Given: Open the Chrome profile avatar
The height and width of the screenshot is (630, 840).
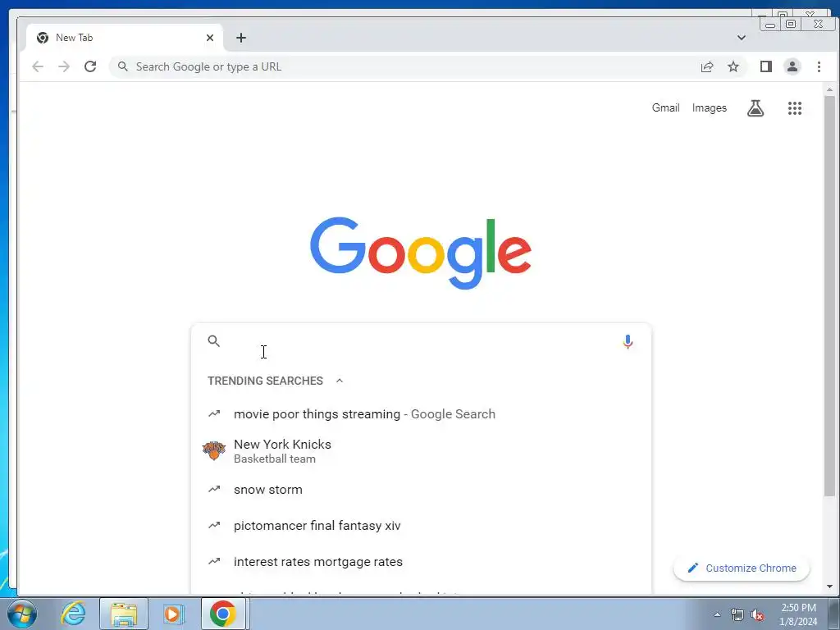Looking at the screenshot, I should click(x=792, y=66).
